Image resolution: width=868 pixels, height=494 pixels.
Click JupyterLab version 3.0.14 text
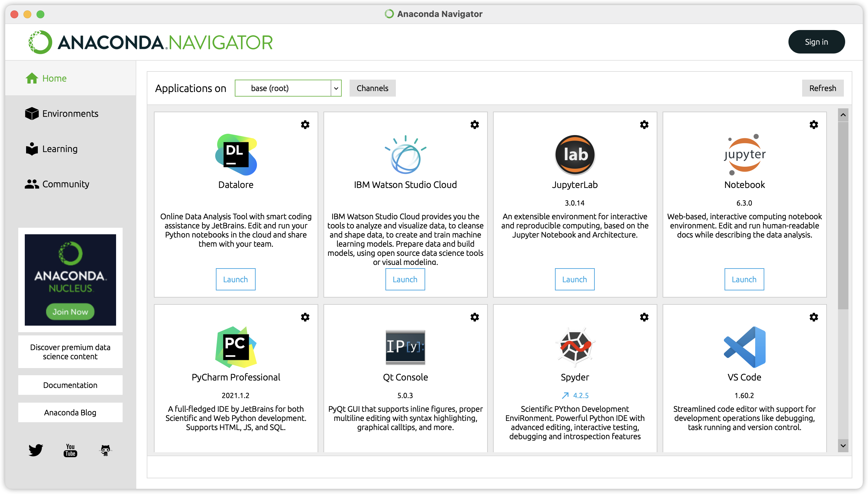575,203
